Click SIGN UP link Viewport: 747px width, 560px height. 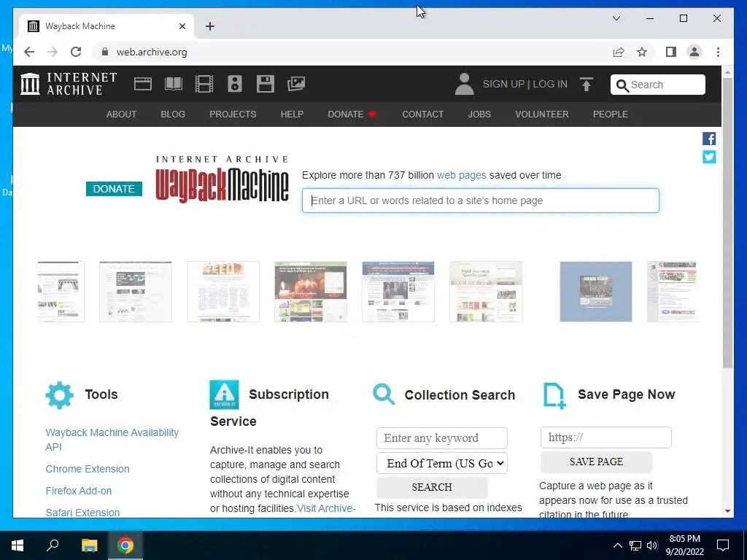tap(503, 84)
